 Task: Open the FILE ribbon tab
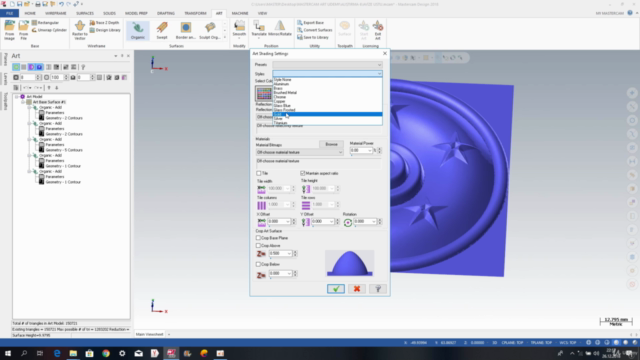(x=9, y=13)
